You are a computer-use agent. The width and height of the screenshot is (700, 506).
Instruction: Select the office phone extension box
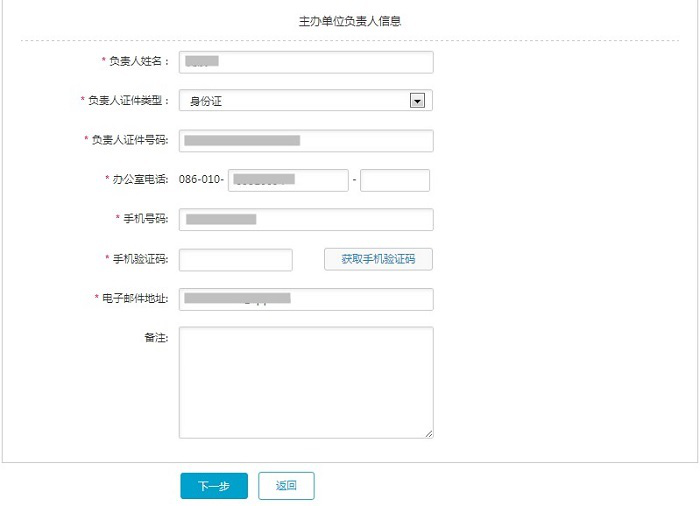(394, 180)
